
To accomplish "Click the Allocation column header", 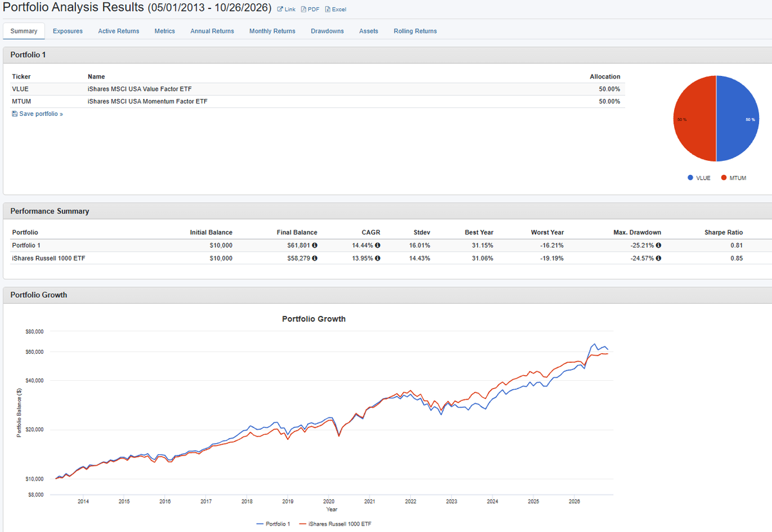I will coord(605,77).
